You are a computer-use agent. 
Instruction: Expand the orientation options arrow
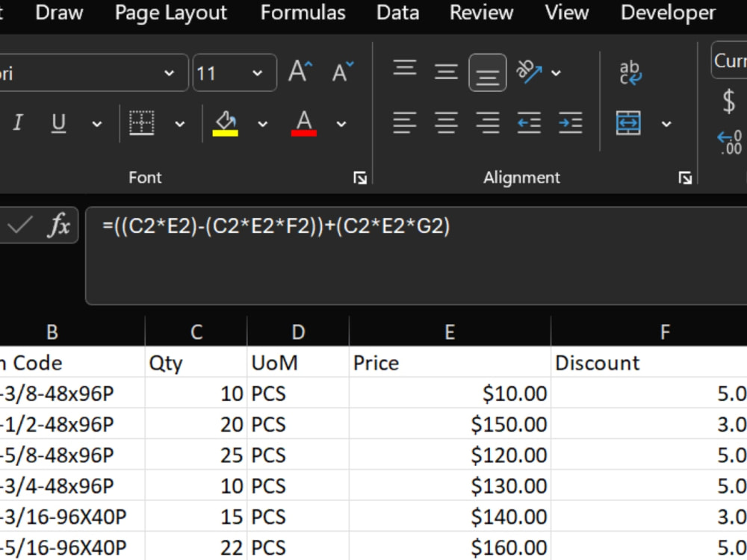coord(556,73)
